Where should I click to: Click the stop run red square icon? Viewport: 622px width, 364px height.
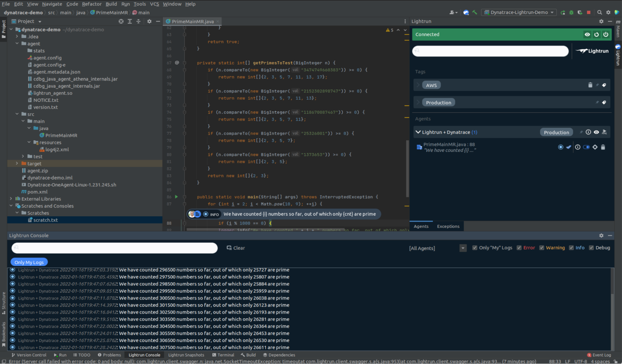[588, 12]
